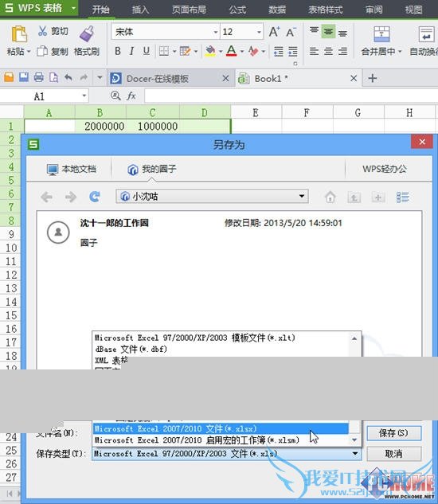Click the Cut scissors icon
The image size is (438, 504).
[x=42, y=31]
